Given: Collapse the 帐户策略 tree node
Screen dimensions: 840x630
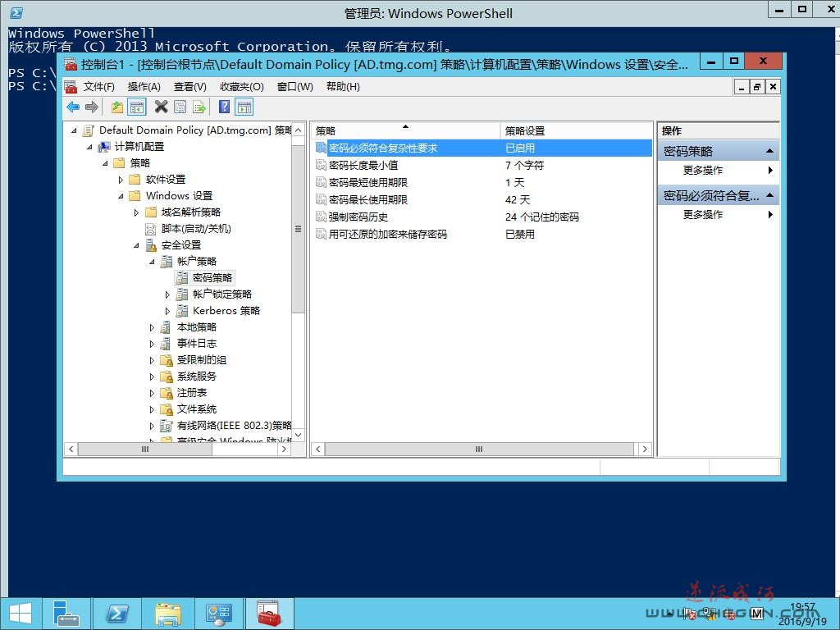Looking at the screenshot, I should (152, 262).
